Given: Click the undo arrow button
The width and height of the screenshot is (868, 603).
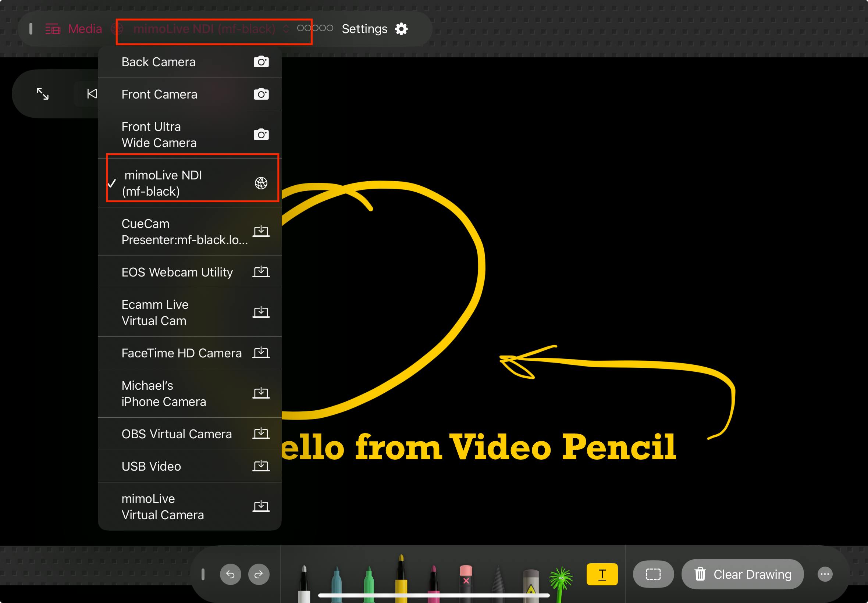Looking at the screenshot, I should click(x=230, y=574).
